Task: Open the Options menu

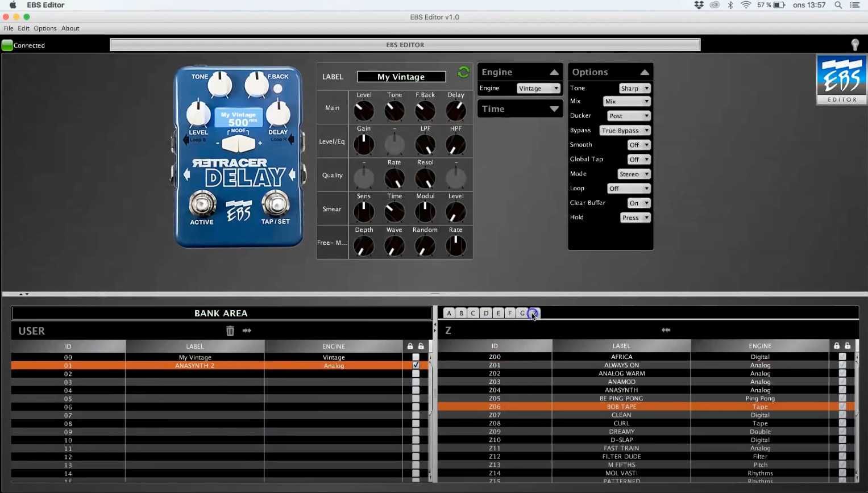Action: tap(45, 28)
